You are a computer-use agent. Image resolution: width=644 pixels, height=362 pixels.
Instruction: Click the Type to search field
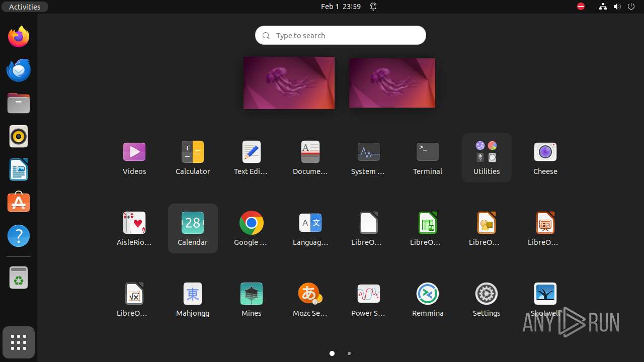point(341,35)
